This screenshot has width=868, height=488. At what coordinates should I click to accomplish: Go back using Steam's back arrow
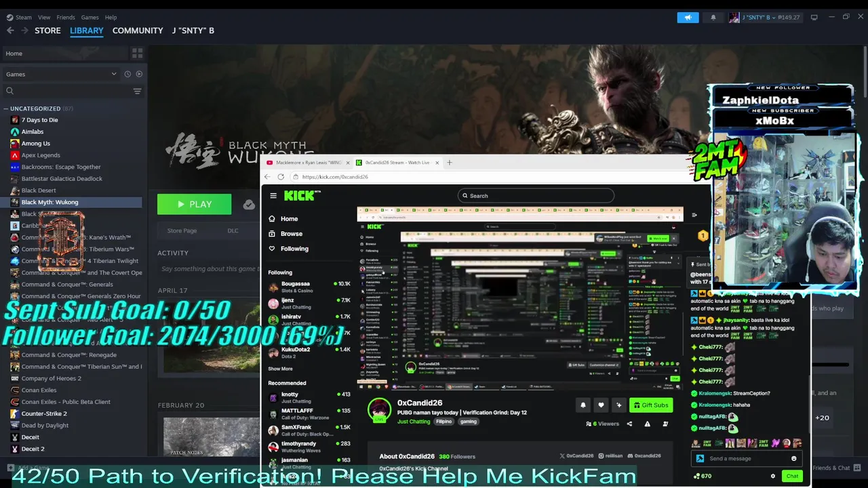pyautogui.click(x=10, y=30)
